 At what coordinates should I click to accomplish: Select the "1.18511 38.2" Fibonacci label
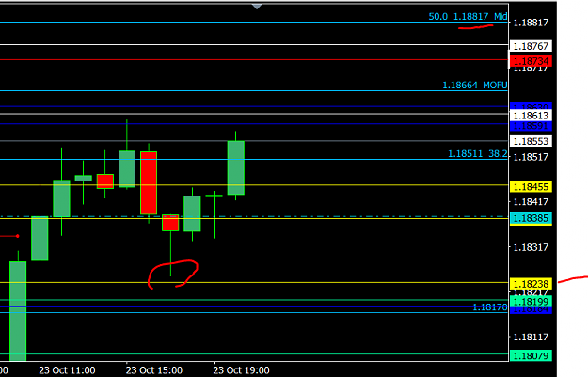[x=478, y=153]
